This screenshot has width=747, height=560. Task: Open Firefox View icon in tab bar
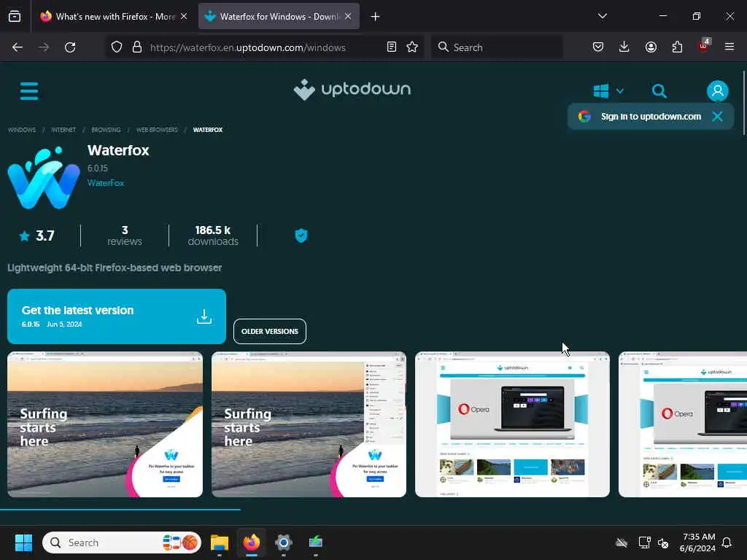[x=15, y=17]
